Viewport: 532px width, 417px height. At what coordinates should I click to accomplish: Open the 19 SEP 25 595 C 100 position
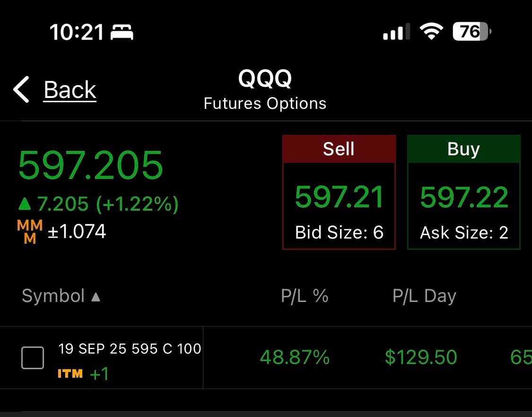click(x=130, y=349)
